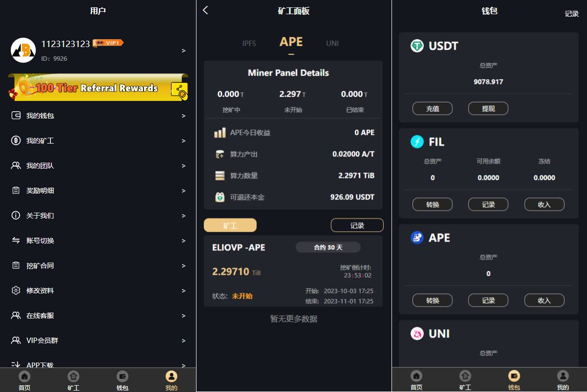587x392 pixels.
Task: Tap the share icon on referral banner
Action: click(x=179, y=91)
